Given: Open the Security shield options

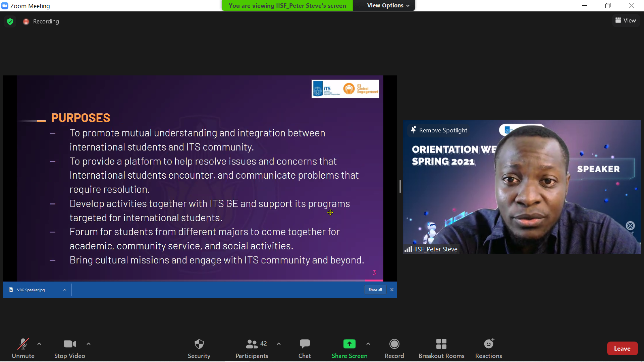Looking at the screenshot, I should click(x=199, y=348).
